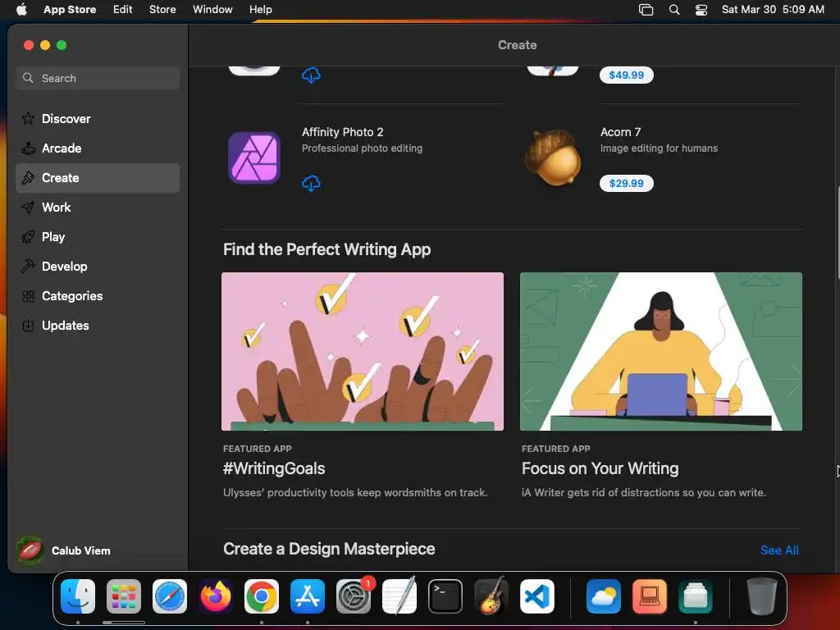The width and height of the screenshot is (840, 630).
Task: Open Launchpad from the Dock
Action: click(x=124, y=596)
